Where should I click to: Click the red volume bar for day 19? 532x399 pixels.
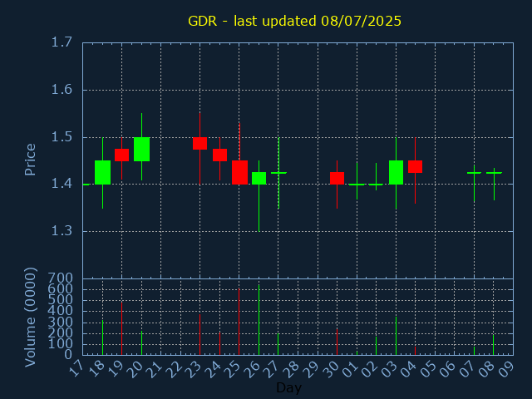pos(122,328)
